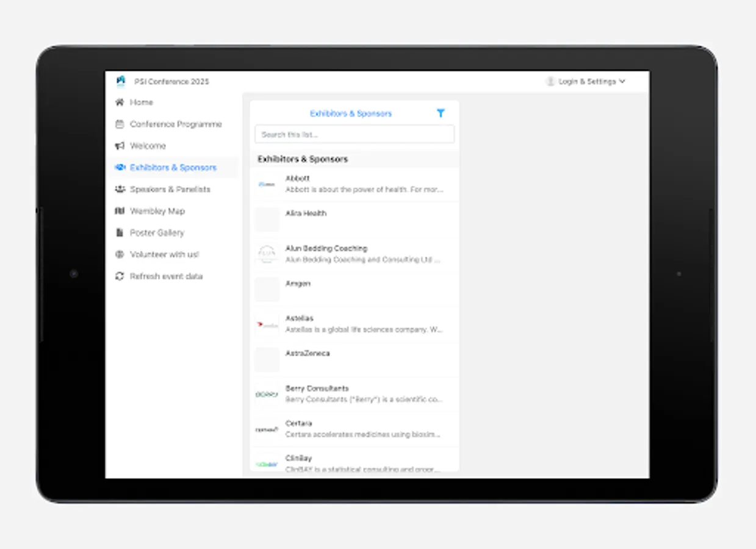Screen dimensions: 756x549
Task: Go to the Home menu item
Action: coord(142,102)
